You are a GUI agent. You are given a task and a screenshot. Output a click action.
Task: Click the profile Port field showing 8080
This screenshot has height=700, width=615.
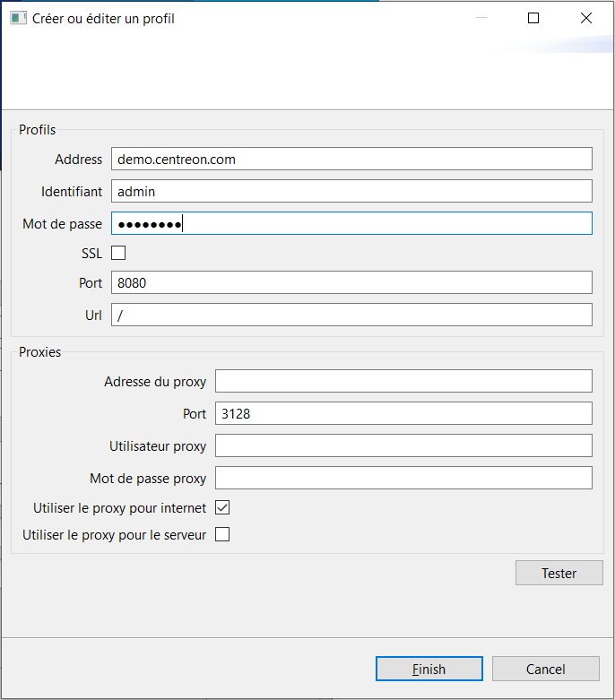click(x=351, y=282)
